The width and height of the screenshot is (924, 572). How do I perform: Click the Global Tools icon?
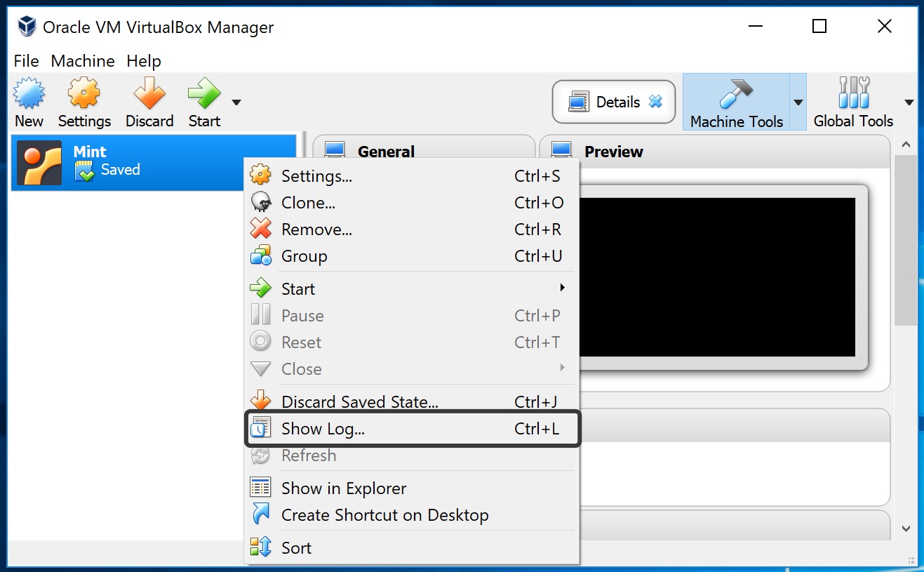pyautogui.click(x=854, y=93)
